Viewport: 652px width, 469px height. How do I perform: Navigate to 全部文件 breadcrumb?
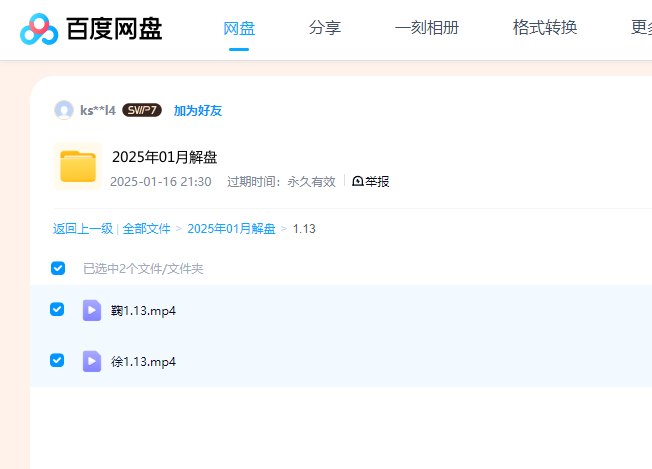click(146, 229)
